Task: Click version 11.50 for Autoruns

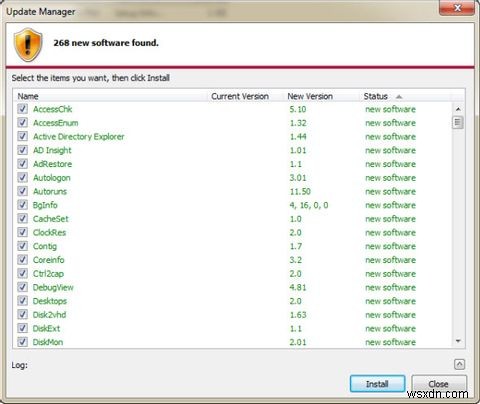Action: (x=300, y=191)
